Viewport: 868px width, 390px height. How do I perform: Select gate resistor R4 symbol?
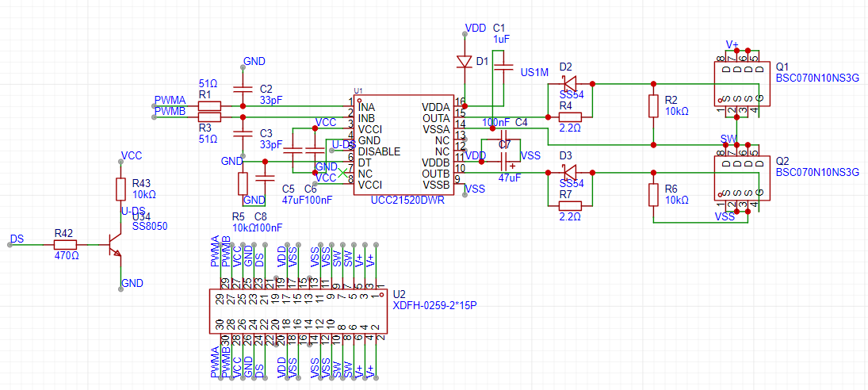point(570,117)
